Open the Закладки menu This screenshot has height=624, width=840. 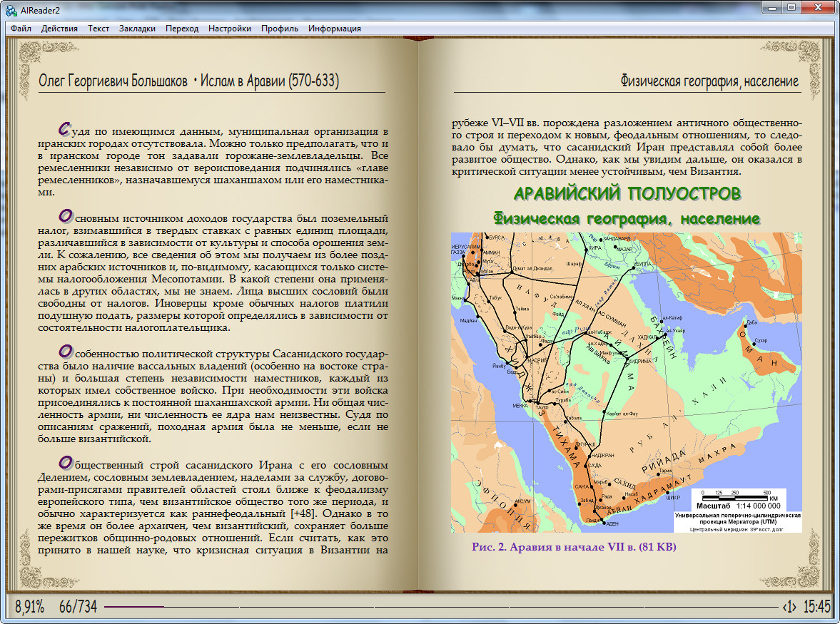pos(137,29)
